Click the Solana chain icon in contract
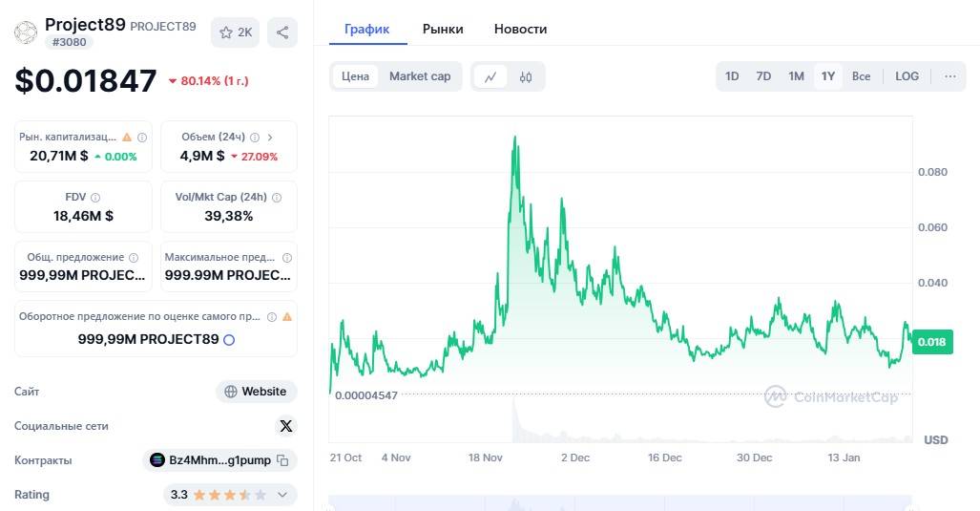Screen dimensions: 980x511 click(x=157, y=460)
